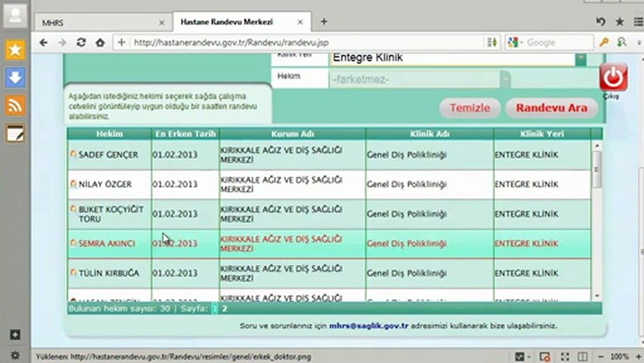
Task: Open the key password manager icon
Action: pos(604,43)
